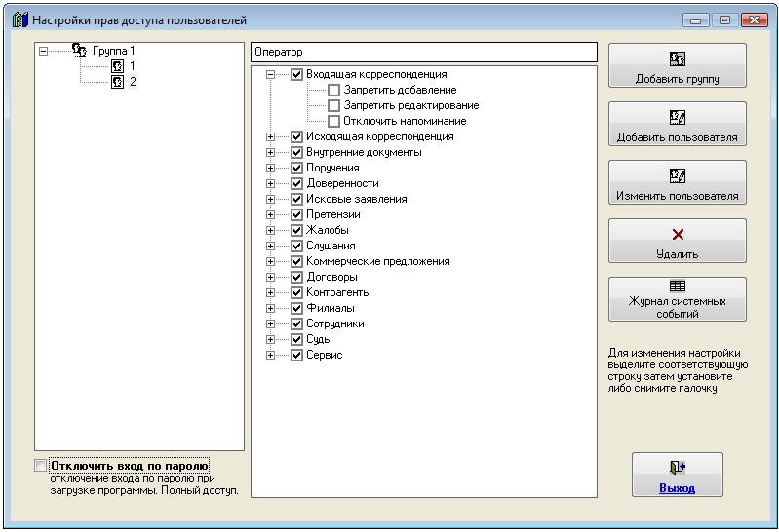Select the Слушания row text
This screenshot has height=532, width=779.
pyautogui.click(x=331, y=246)
